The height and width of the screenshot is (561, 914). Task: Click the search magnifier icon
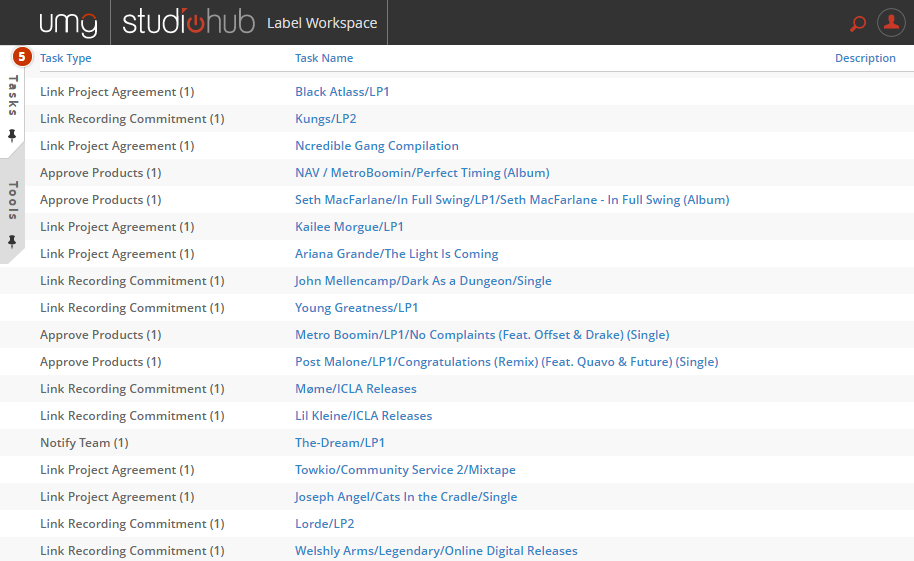click(x=856, y=23)
